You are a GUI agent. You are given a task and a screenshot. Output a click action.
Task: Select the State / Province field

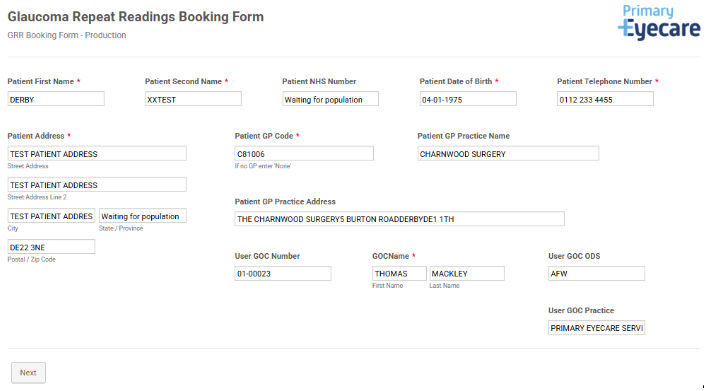tap(143, 216)
